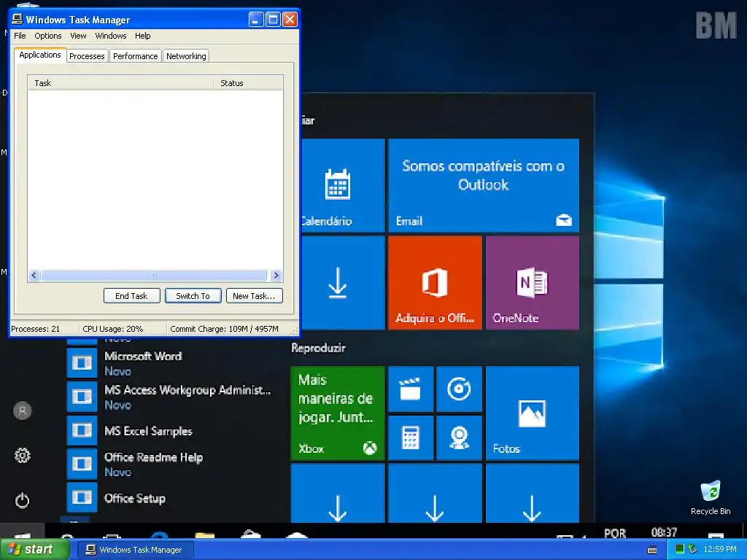Open the Adquira o Office tile

click(x=435, y=283)
